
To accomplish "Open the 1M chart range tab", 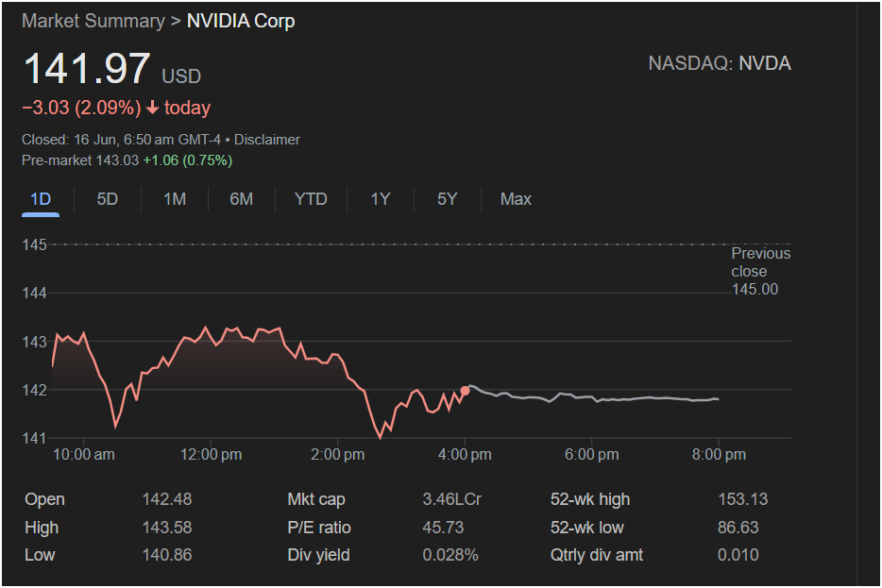I will click(175, 199).
